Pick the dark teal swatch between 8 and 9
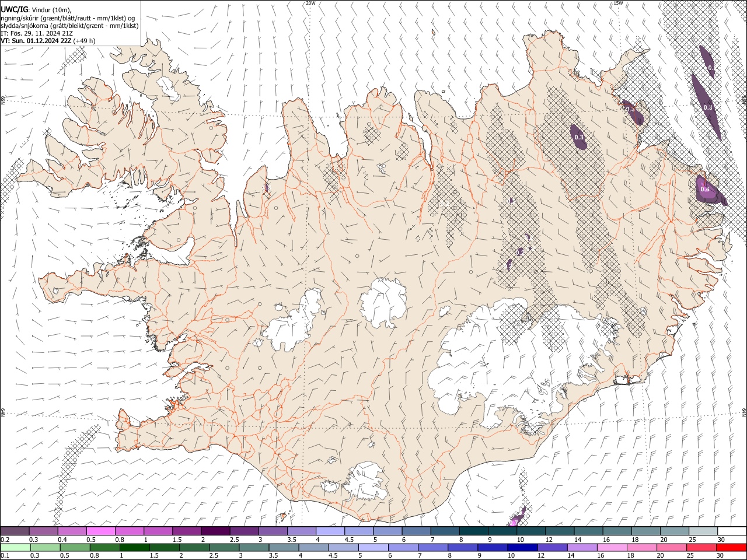Viewport: 747px width, 560px height. pyautogui.click(x=473, y=531)
